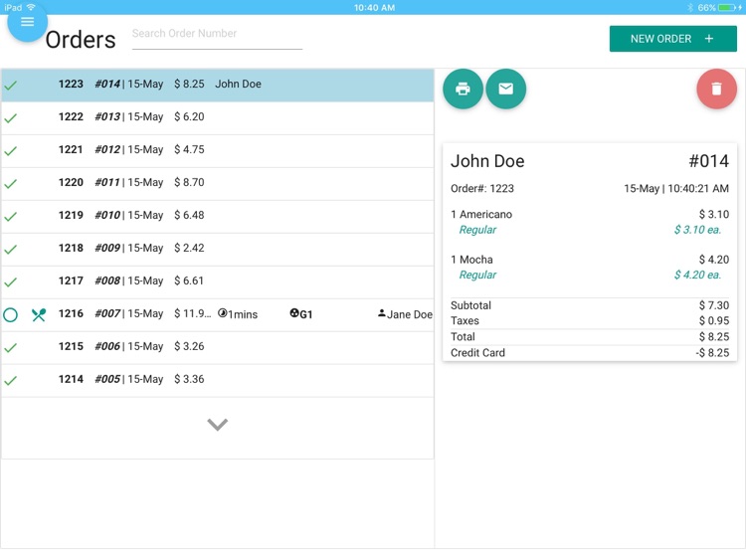Focus the Search Order Number field
Viewport: 746px width, 560px height.
pyautogui.click(x=217, y=36)
